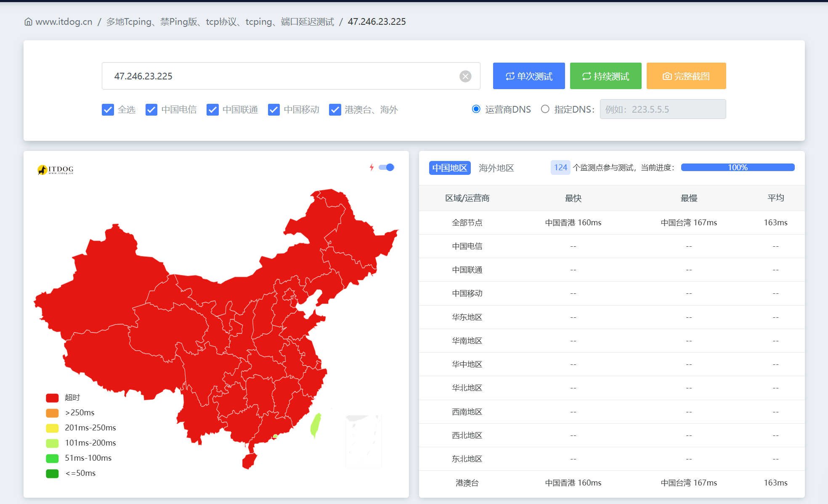The image size is (828, 504).
Task: Click Taiwan island on the map
Action: (316, 425)
